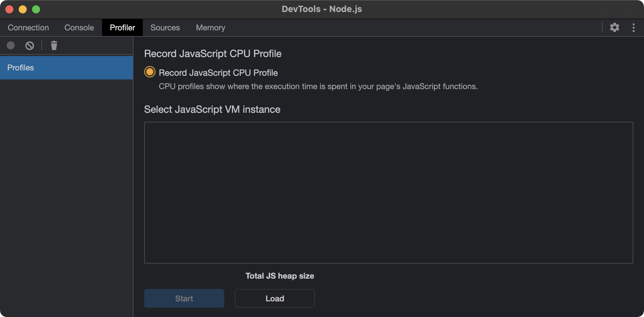Viewport: 644px width, 317px height.
Task: Click the trash can delete icon
Action: click(54, 45)
